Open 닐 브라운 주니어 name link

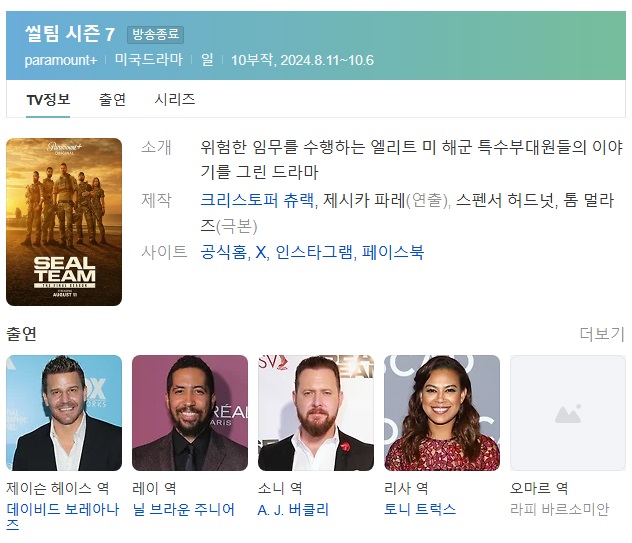[x=183, y=510]
